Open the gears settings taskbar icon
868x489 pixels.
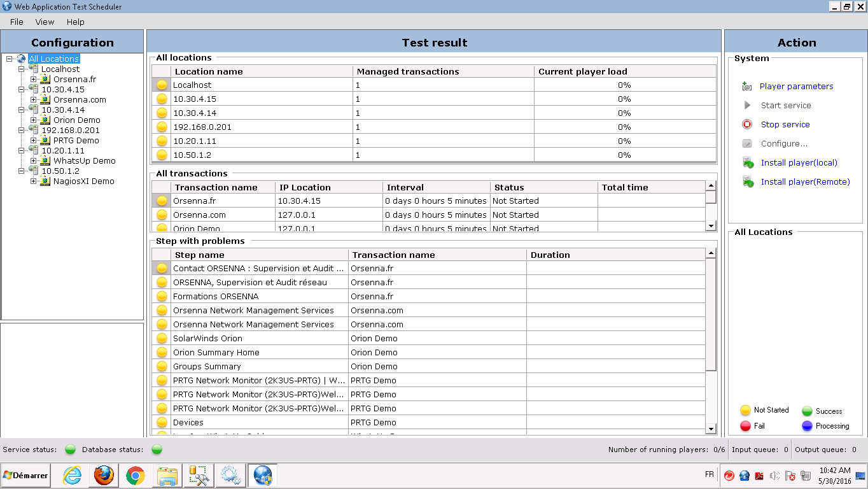click(230, 475)
